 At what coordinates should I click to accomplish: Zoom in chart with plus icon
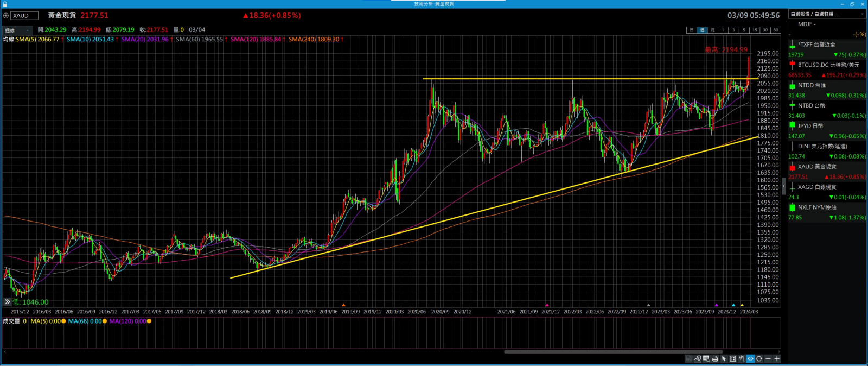pos(777,359)
